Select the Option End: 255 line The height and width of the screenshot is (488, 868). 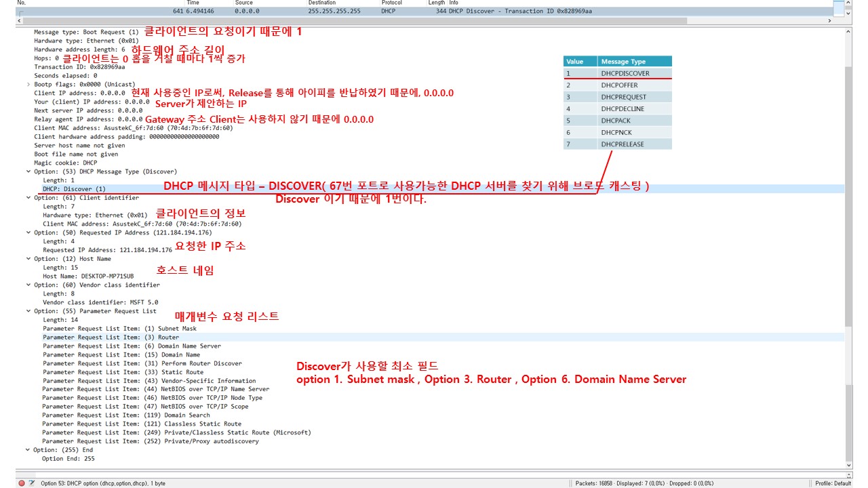coord(68,459)
